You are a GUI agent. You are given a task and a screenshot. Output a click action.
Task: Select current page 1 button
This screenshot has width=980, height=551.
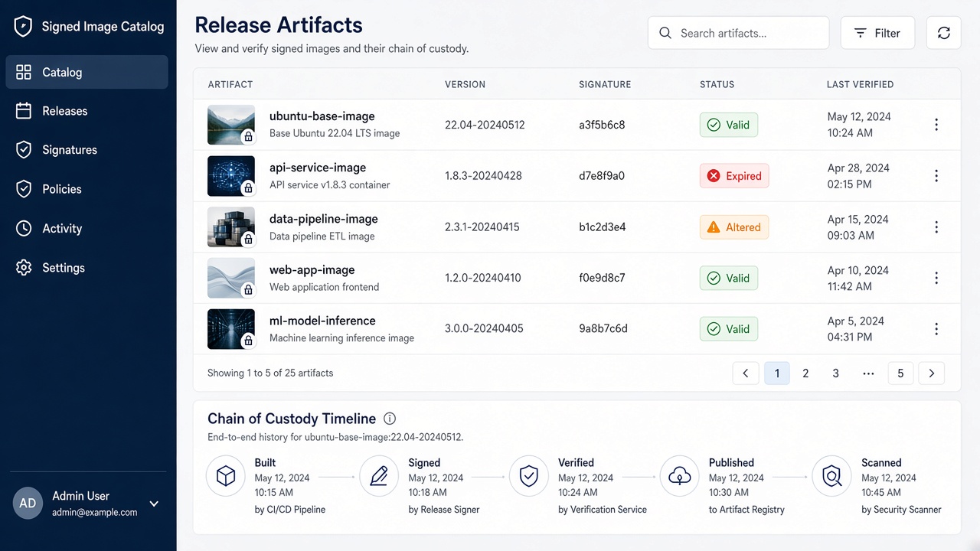[x=777, y=373]
